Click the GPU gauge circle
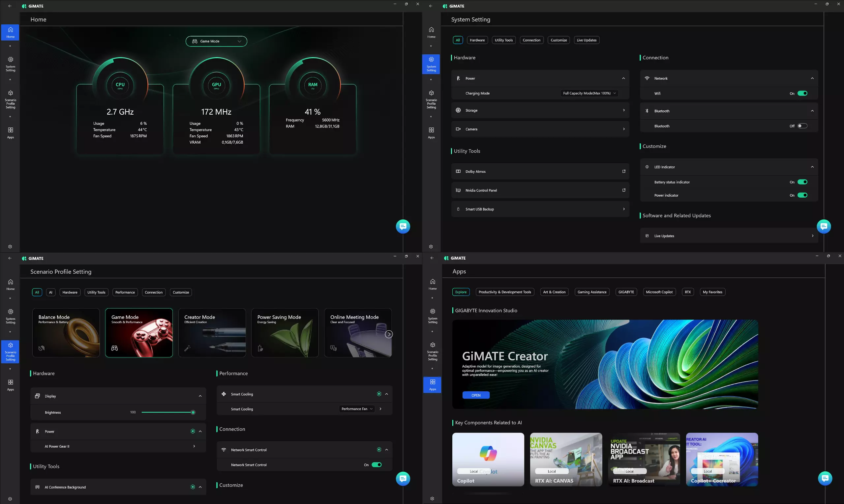The image size is (844, 504). tap(217, 85)
